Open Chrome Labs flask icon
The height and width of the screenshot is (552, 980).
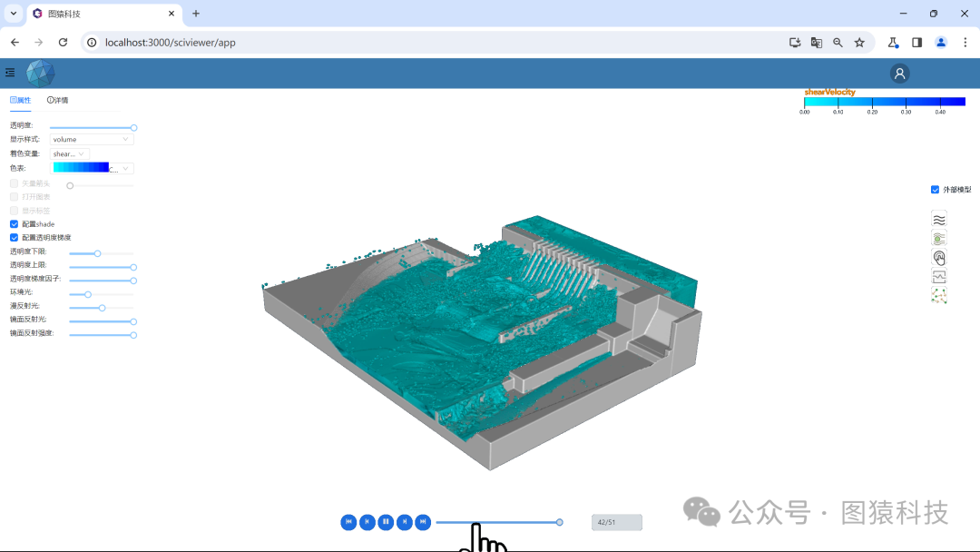(893, 43)
